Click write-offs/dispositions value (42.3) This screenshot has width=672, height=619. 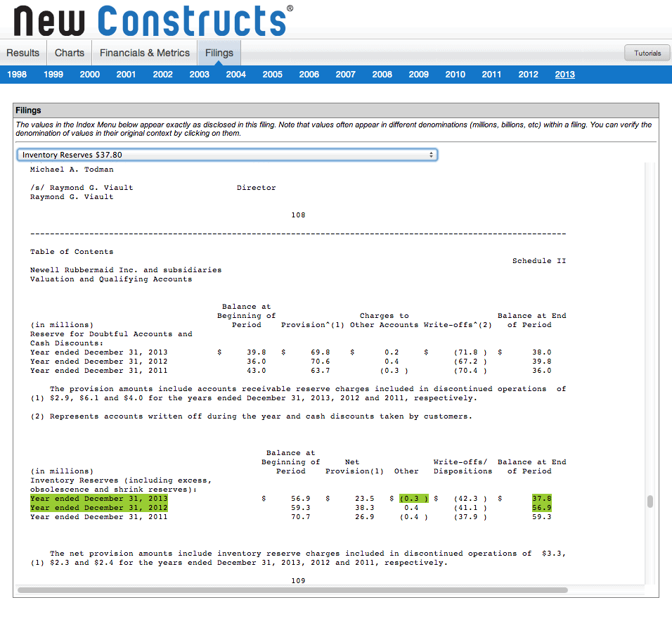(470, 499)
